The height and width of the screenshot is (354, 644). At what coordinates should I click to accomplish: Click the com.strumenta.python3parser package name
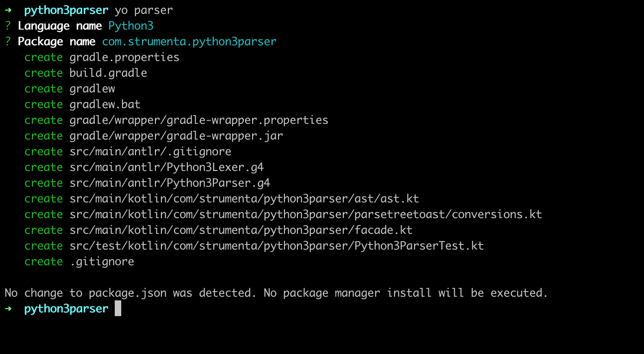tap(189, 42)
